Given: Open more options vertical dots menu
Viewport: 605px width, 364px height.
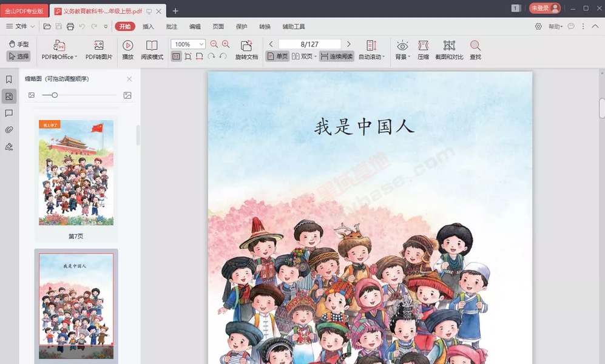Looking at the screenshot, I should [x=583, y=26].
